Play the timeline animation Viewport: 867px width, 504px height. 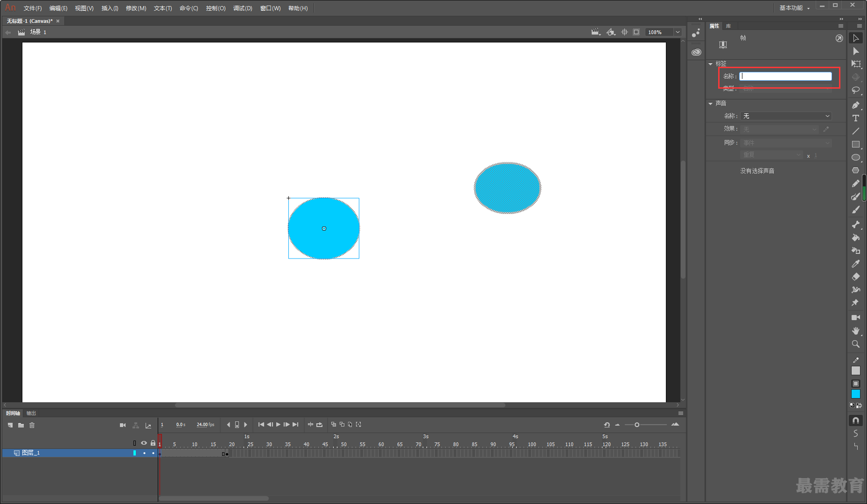click(278, 425)
